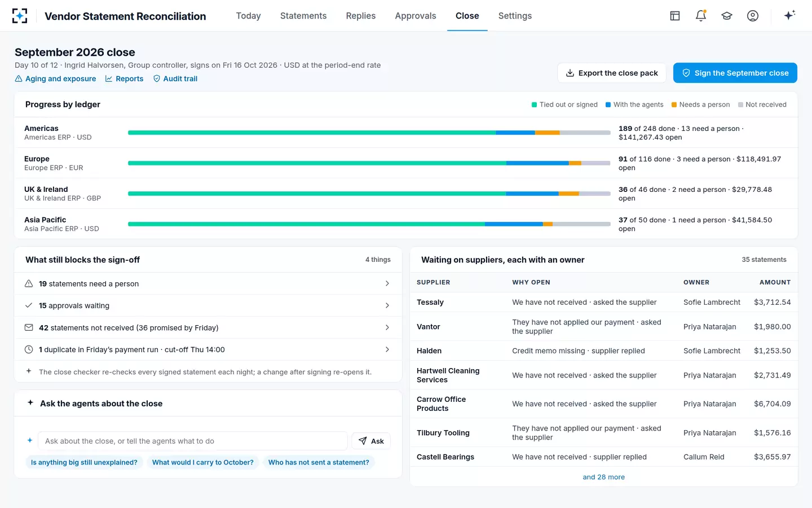Screen dimensions: 812x508
Task: Open the Settings tab
Action: (515, 16)
